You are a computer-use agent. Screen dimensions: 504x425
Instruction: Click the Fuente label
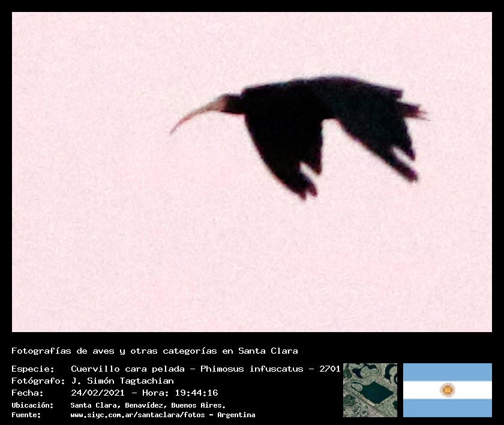tap(26, 415)
